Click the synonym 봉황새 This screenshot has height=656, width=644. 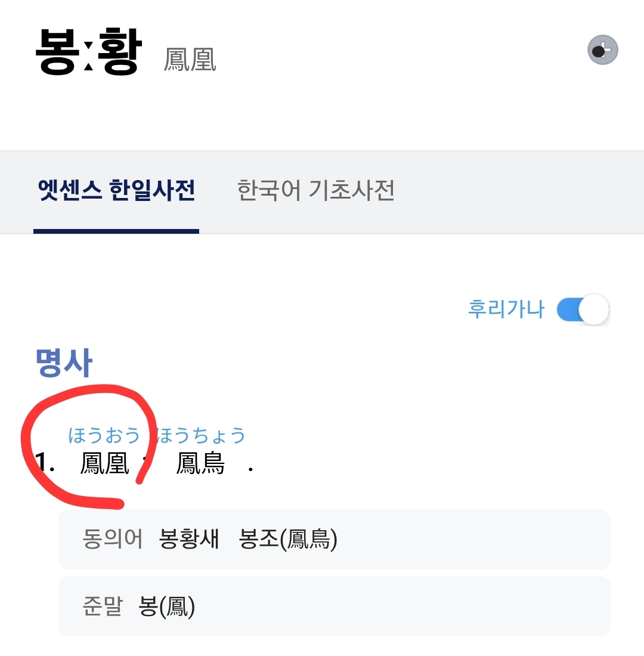[190, 540]
